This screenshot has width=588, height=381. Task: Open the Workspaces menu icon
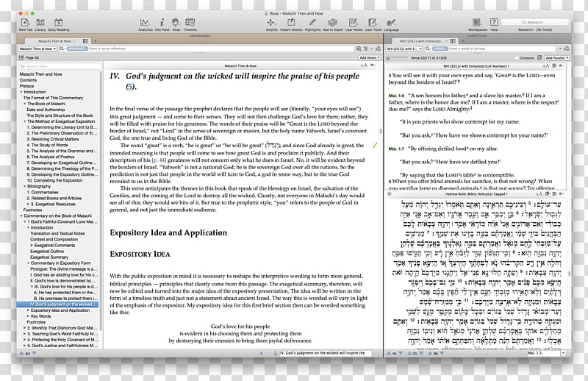477,24
